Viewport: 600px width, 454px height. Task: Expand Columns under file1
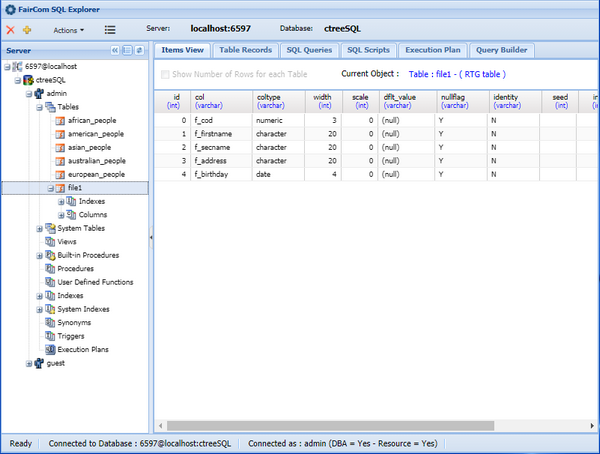[x=61, y=215]
